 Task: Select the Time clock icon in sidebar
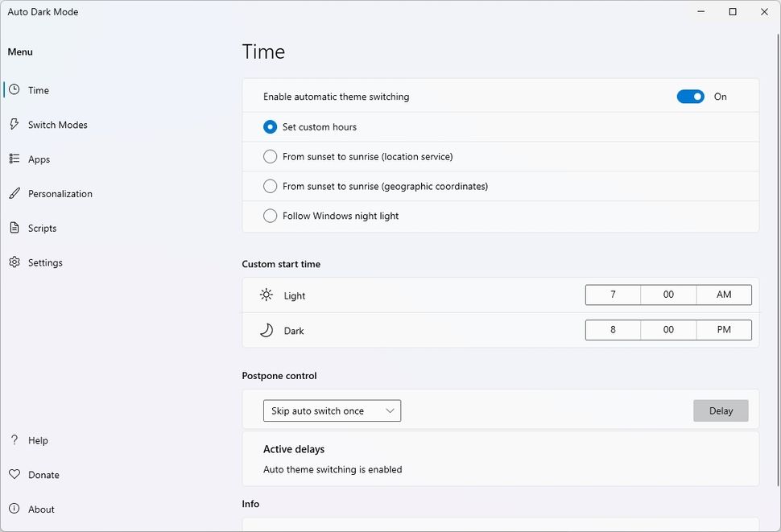tap(14, 90)
